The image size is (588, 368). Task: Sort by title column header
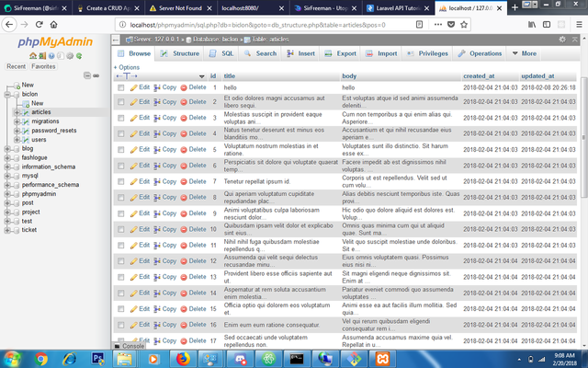pos(230,76)
